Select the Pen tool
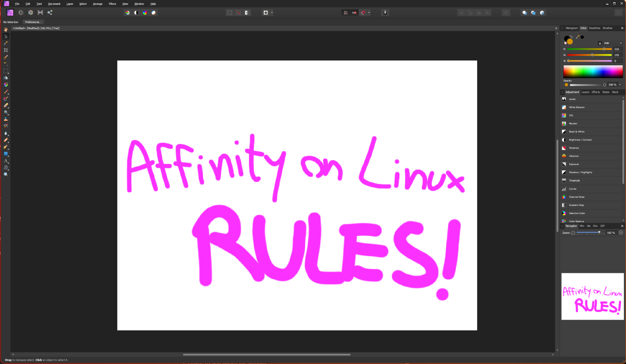Image resolution: width=626 pixels, height=364 pixels. [6, 147]
